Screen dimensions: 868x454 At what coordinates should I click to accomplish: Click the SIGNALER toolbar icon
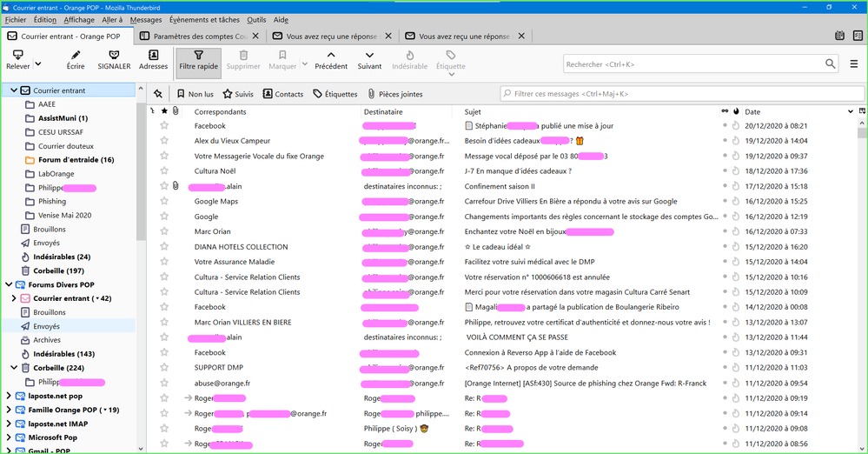pyautogui.click(x=114, y=55)
